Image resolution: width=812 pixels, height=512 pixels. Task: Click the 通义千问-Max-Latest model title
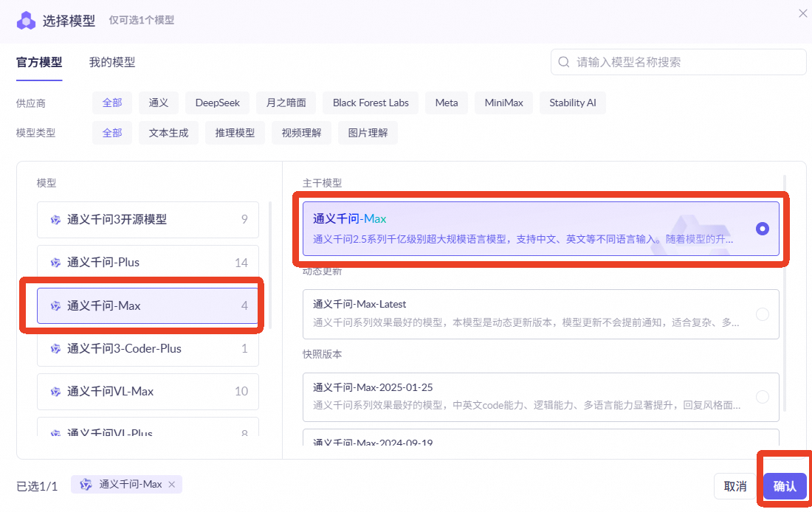tap(359, 305)
